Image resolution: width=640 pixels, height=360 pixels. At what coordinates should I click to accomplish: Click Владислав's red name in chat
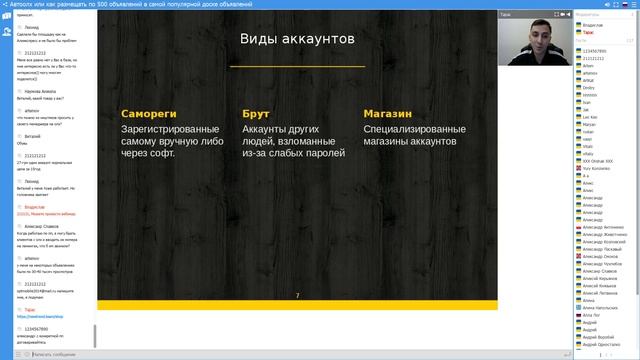point(34,207)
